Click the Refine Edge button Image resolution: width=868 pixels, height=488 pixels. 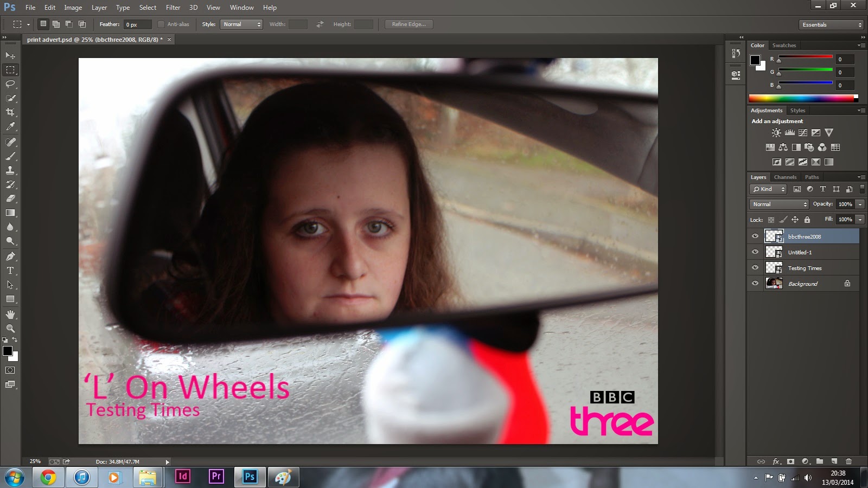409,24
